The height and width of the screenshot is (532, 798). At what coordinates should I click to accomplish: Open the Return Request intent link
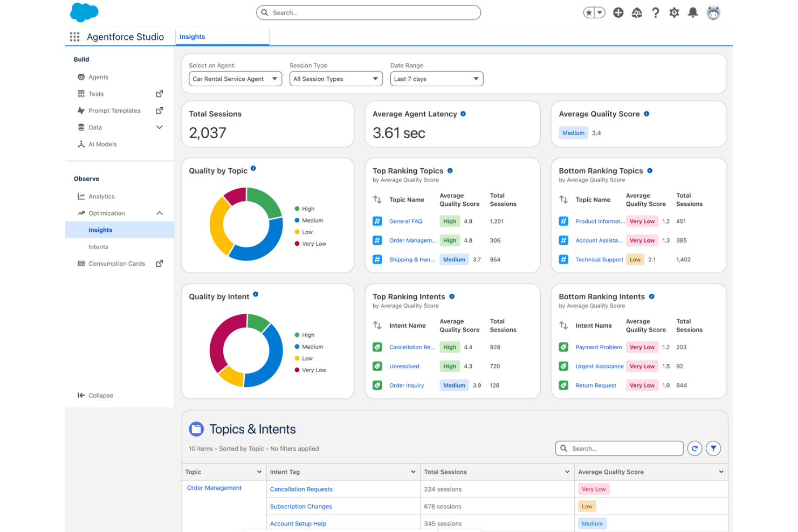point(596,385)
